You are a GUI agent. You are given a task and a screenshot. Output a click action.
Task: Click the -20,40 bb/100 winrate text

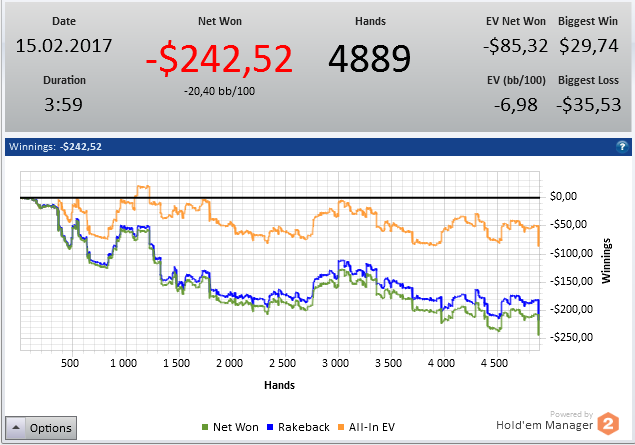[x=219, y=91]
